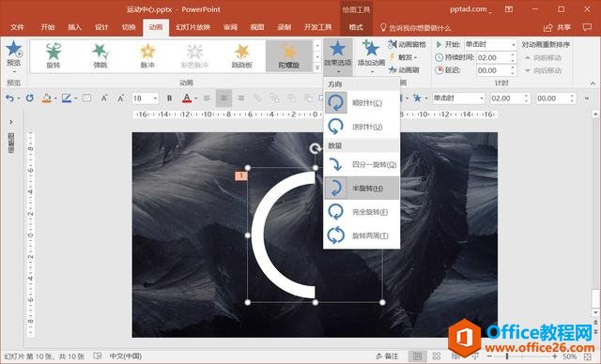601x364 pixels.
Task: Switch to the 格式 format tab
Action: [356, 27]
